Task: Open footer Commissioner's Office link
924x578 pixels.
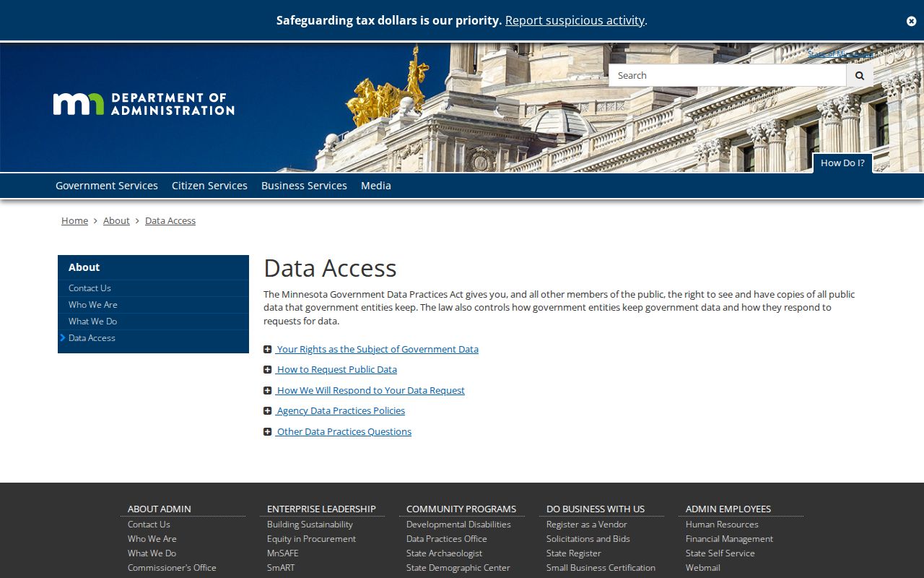Action: pyautogui.click(x=172, y=568)
